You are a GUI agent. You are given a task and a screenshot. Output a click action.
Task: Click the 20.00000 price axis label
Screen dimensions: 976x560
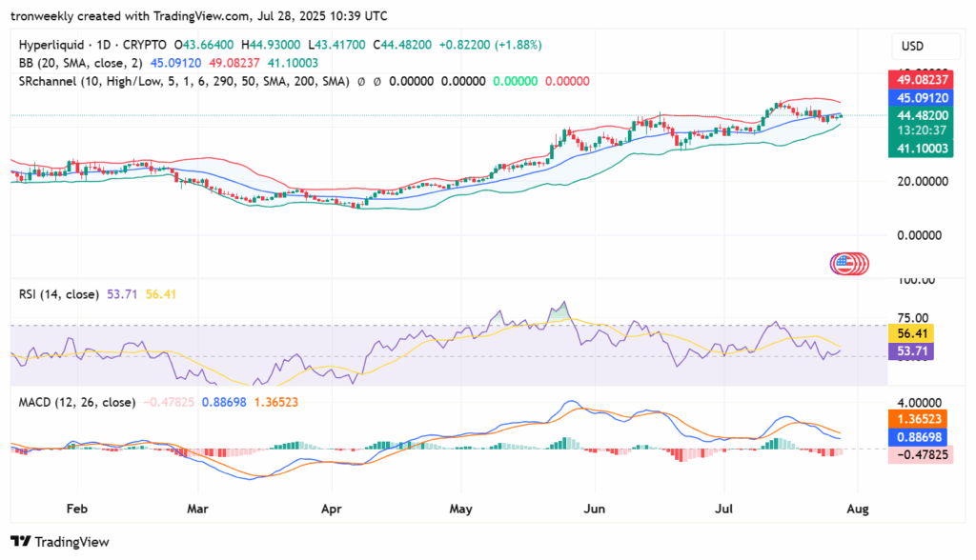pyautogui.click(x=923, y=182)
